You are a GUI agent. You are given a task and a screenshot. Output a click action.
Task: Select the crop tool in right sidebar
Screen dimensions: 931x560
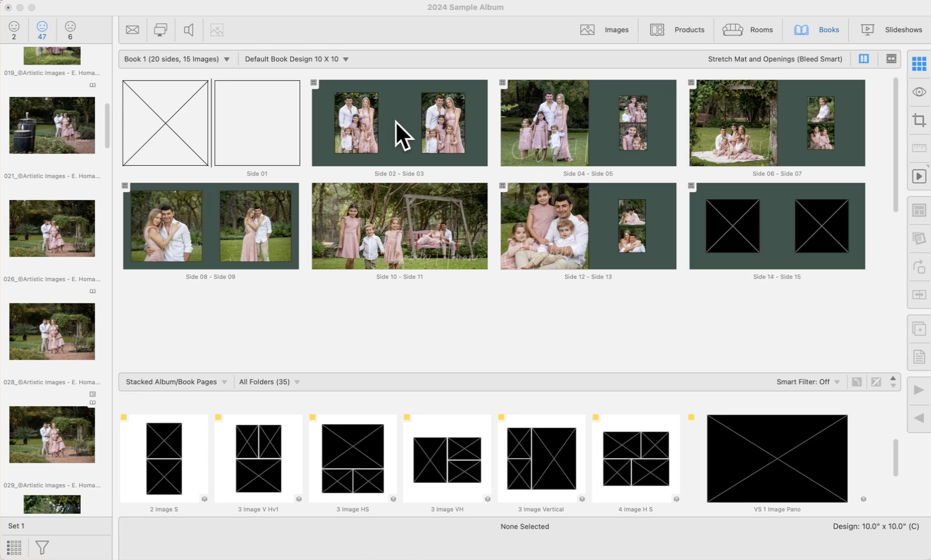coord(919,120)
